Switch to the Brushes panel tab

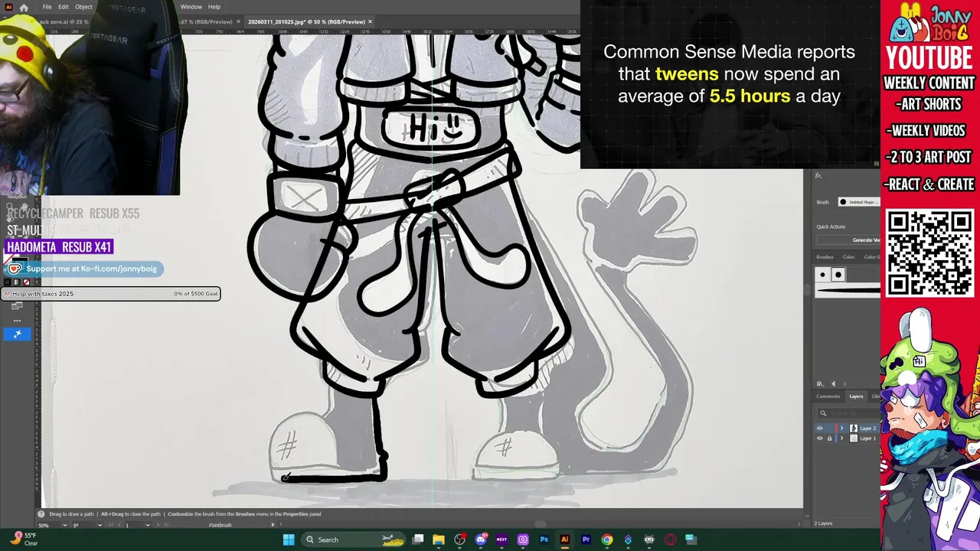coord(825,257)
